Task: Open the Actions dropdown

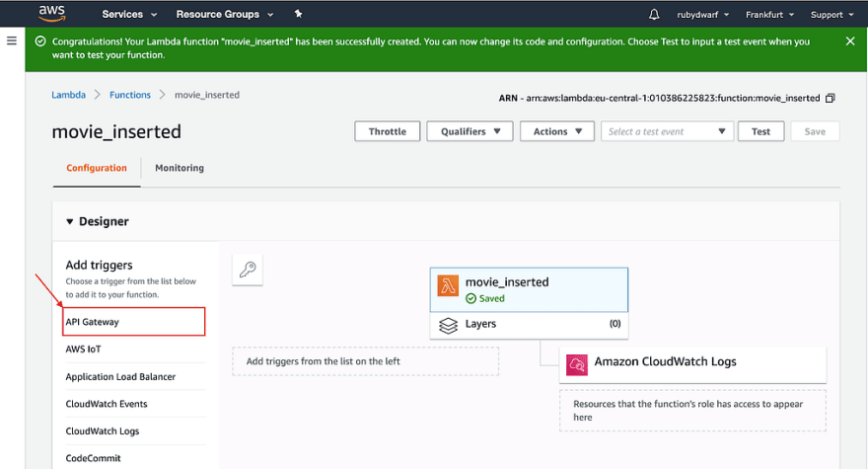Action: click(557, 131)
